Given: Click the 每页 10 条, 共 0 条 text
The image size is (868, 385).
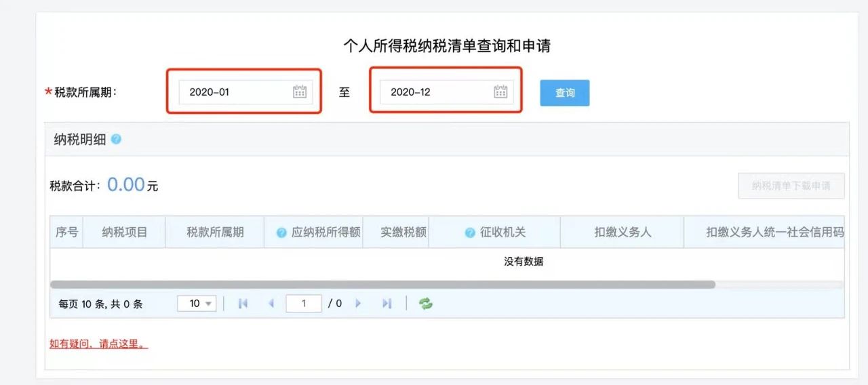Looking at the screenshot, I should (100, 304).
